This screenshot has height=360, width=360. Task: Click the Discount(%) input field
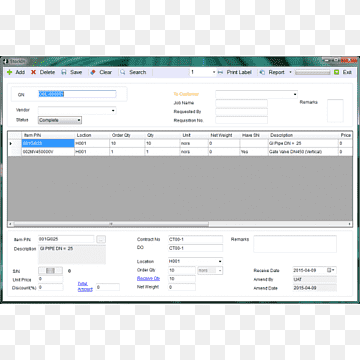pyautogui.click(x=50, y=287)
